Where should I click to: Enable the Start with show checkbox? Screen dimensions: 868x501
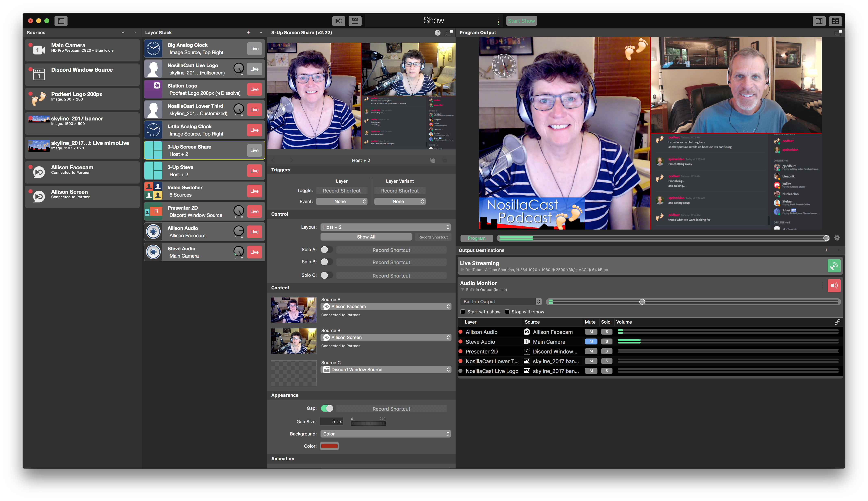463,312
